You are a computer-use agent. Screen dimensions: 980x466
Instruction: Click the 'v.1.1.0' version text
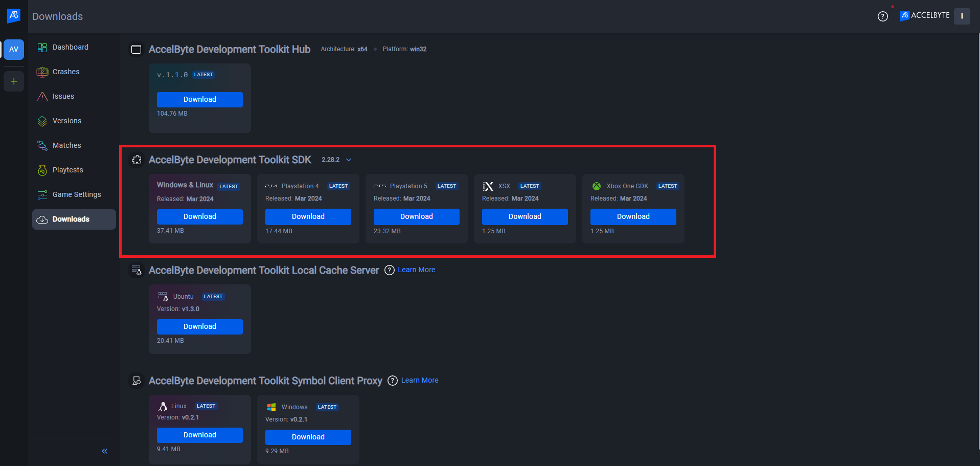(172, 75)
